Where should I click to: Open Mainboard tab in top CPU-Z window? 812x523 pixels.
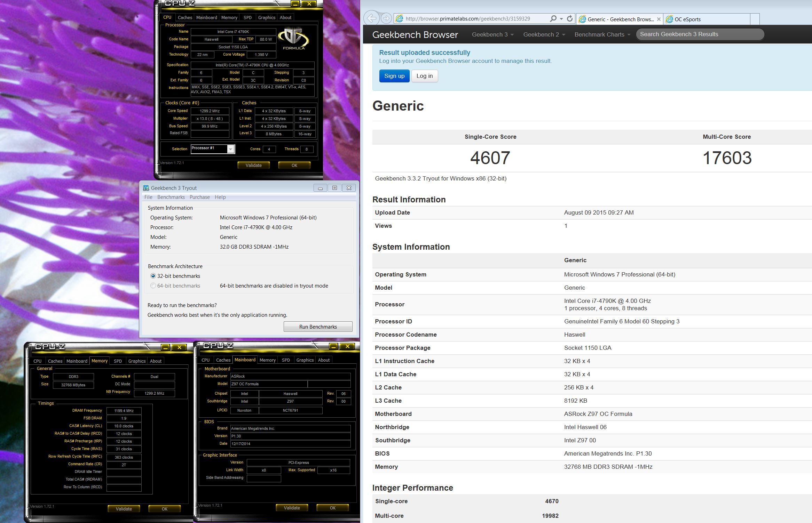point(206,17)
